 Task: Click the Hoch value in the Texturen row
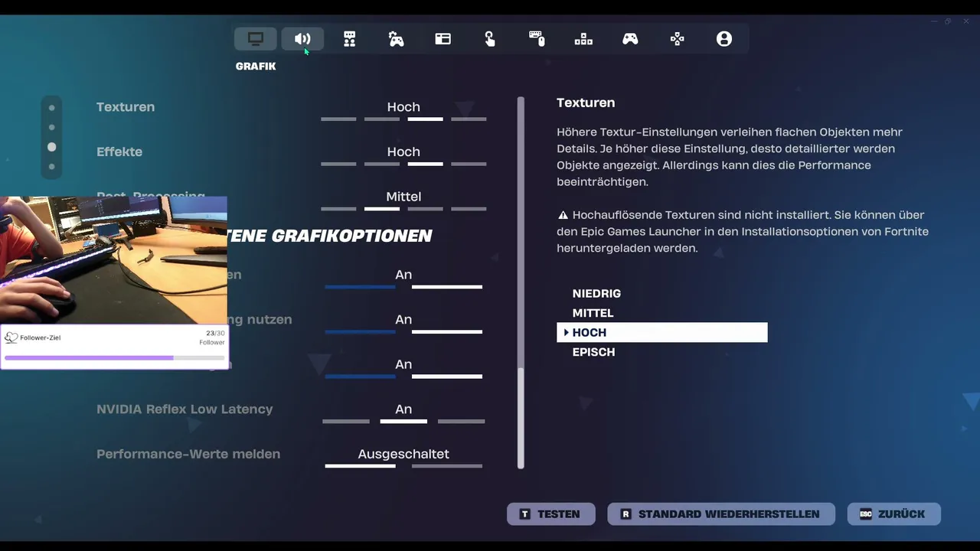(x=403, y=107)
